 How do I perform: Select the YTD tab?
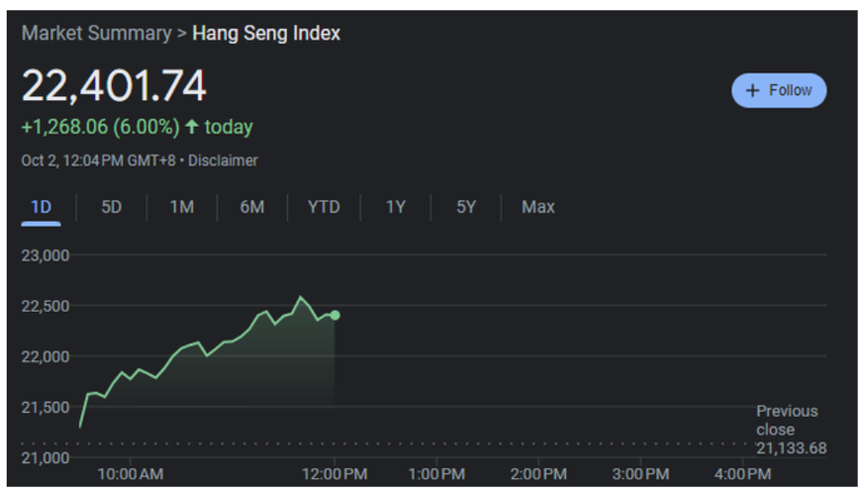[324, 208]
